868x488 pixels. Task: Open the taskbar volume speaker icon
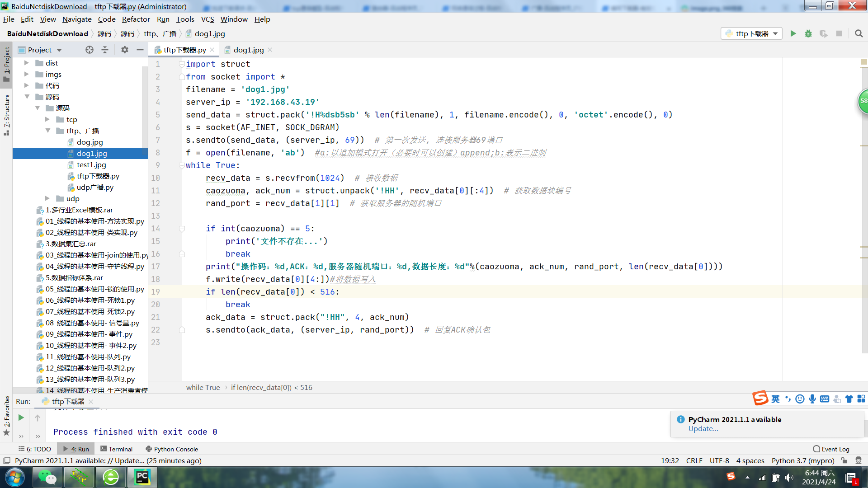[x=789, y=478]
